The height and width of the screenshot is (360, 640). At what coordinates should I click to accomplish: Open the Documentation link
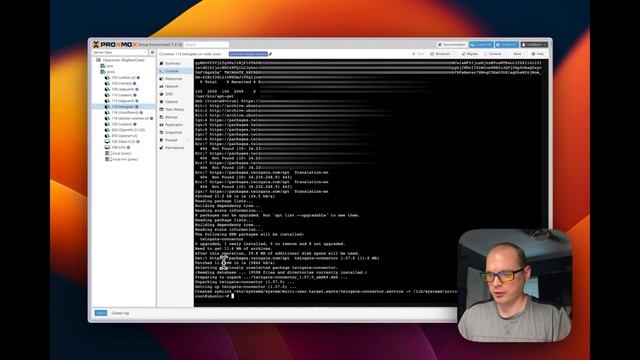click(451, 44)
